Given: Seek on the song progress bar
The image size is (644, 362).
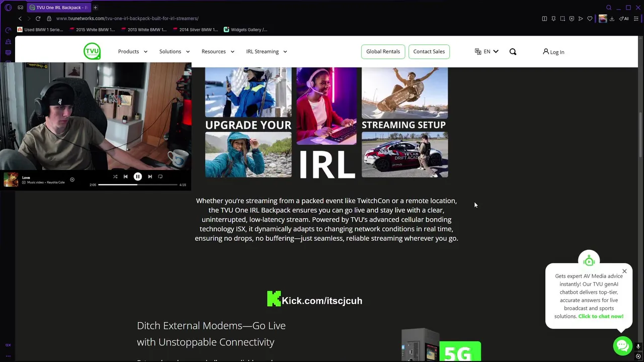Looking at the screenshot, I should pyautogui.click(x=138, y=185).
